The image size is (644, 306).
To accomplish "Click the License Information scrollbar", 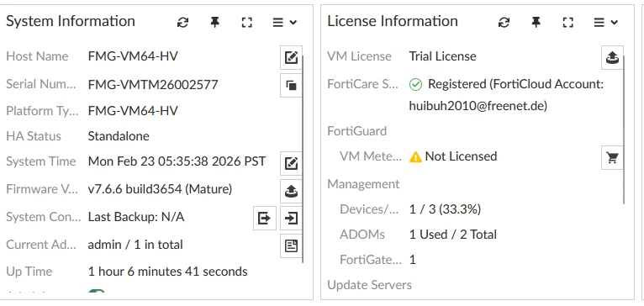I will 625,129.
